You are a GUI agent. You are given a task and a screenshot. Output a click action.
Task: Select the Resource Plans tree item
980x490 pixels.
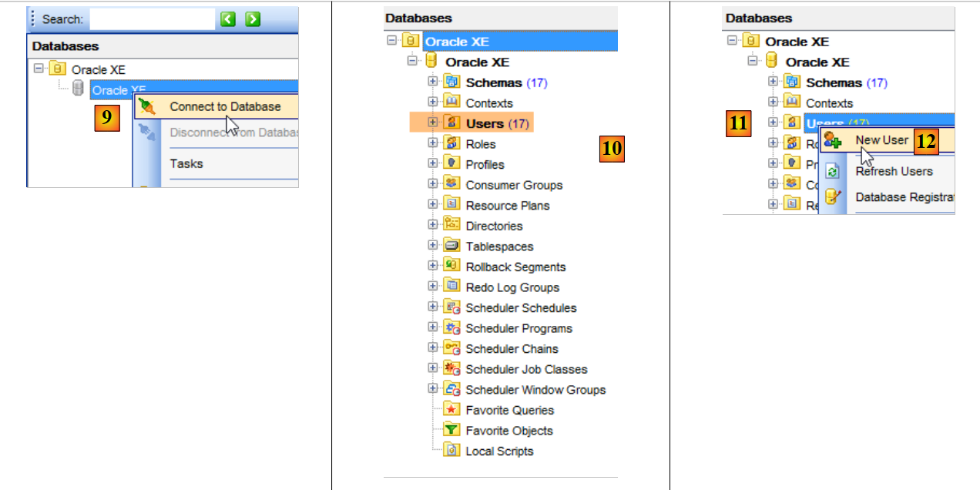507,206
